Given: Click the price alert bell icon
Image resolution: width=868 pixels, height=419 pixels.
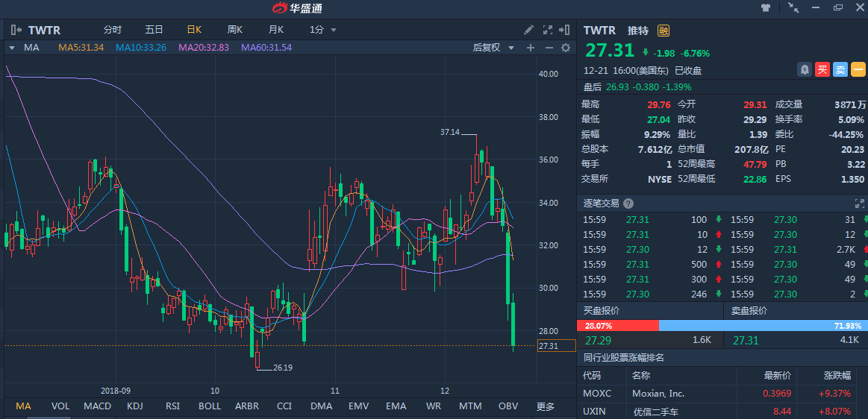Looking at the screenshot, I should coord(805,69).
